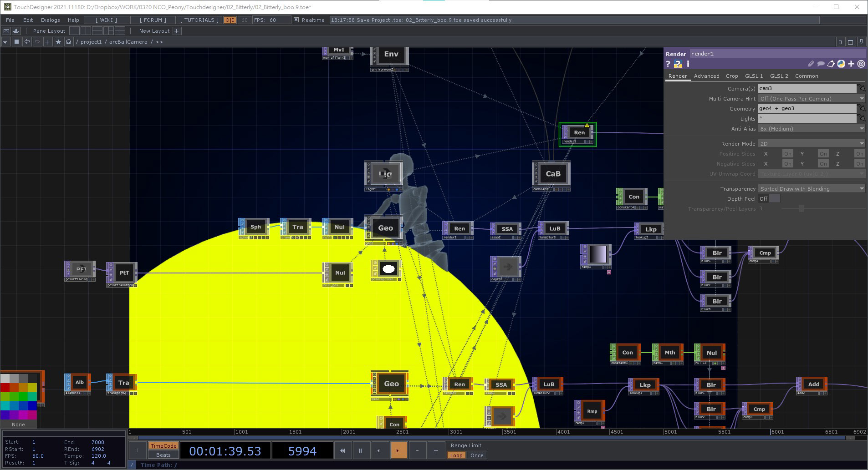Viewport: 868px width, 470px height.
Task: Open Render Mode 2D dropdown
Action: point(811,143)
